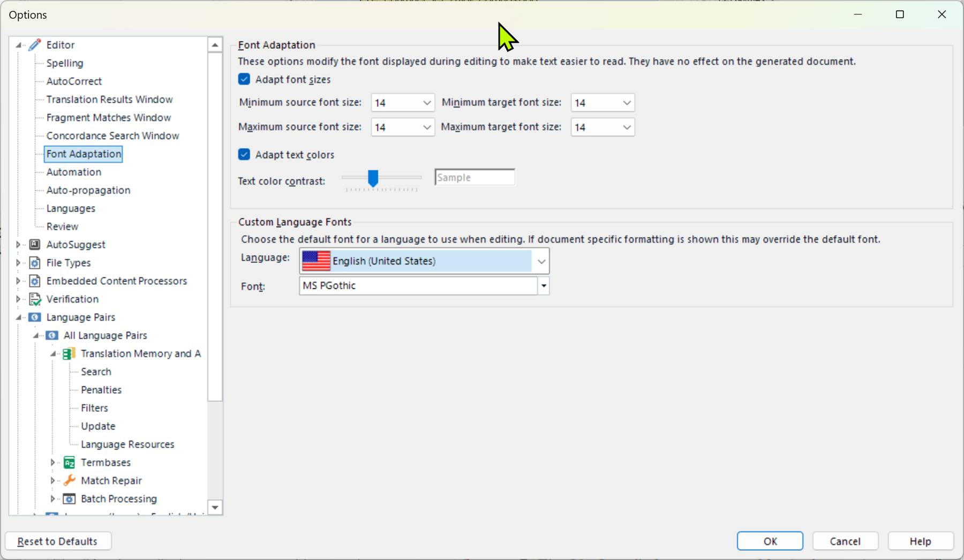Screen dimensions: 964x560
Task: Click the File Types icon
Action: (35, 263)
